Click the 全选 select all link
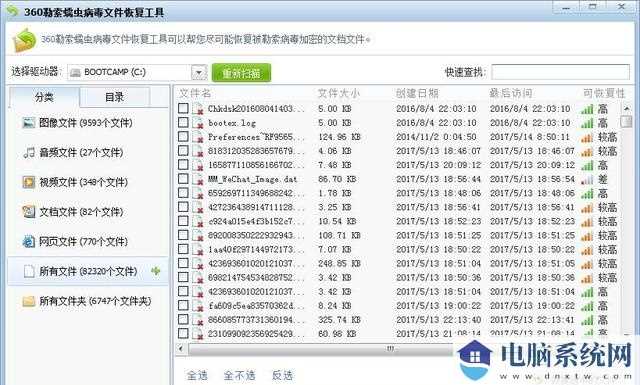Image resolution: width=640 pixels, height=385 pixels. tap(197, 375)
